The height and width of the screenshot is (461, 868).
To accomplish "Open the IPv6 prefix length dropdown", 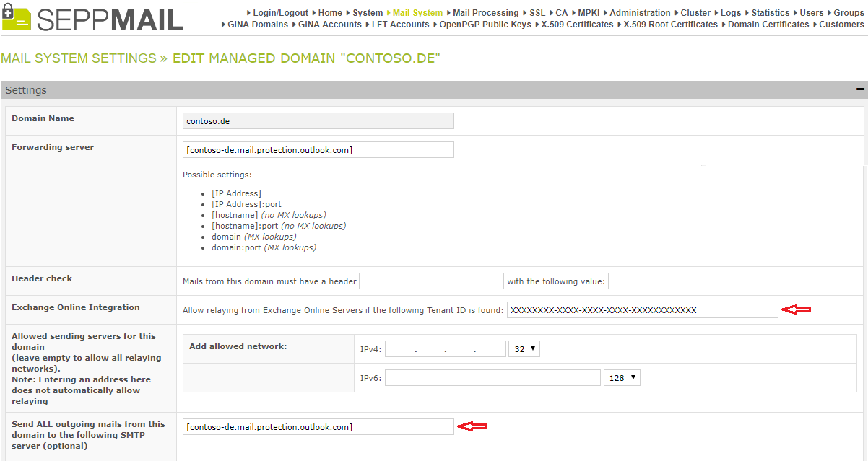I will (622, 377).
